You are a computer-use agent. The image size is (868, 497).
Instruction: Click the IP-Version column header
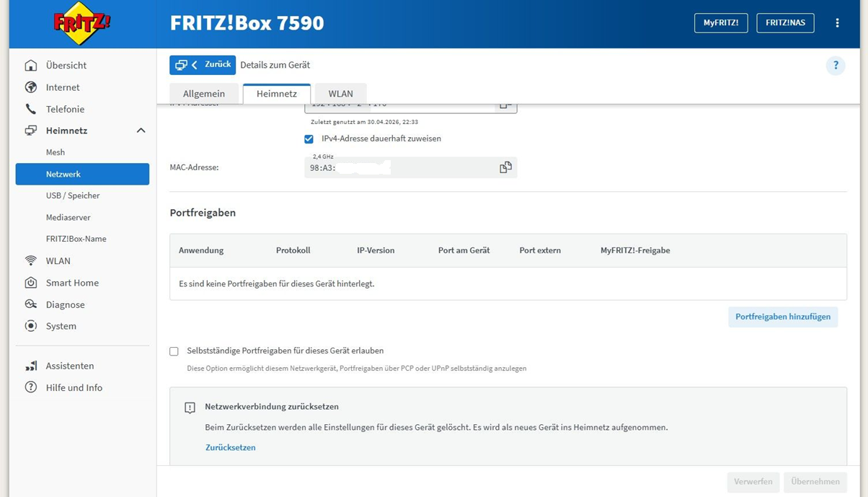[376, 250]
